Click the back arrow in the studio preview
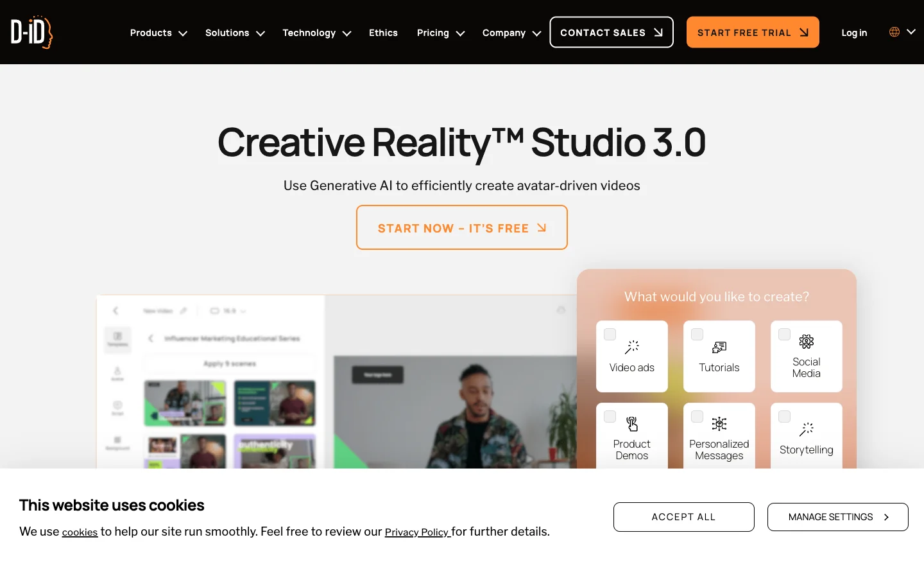The height and width of the screenshot is (578, 924). pyautogui.click(x=116, y=311)
